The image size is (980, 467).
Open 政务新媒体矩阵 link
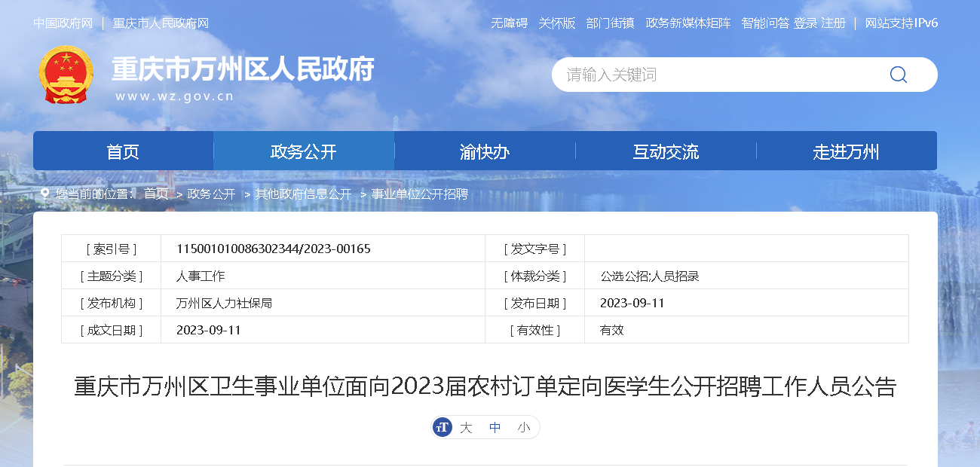point(688,23)
